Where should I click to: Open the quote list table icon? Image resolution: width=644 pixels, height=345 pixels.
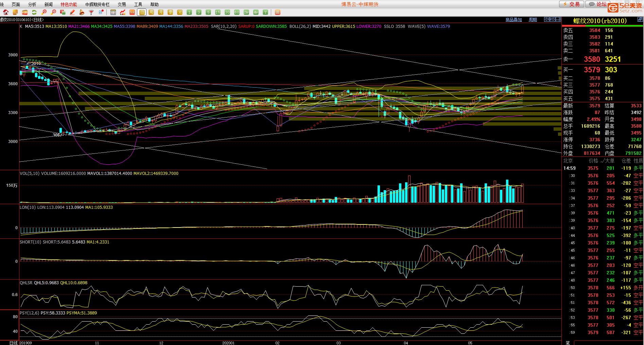[113, 12]
